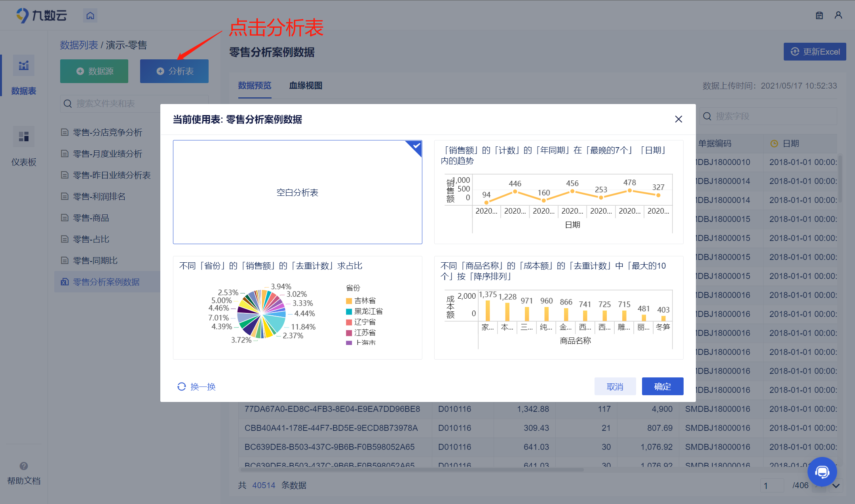Open the user account icon
This screenshot has height=504, width=855.
pyautogui.click(x=838, y=15)
